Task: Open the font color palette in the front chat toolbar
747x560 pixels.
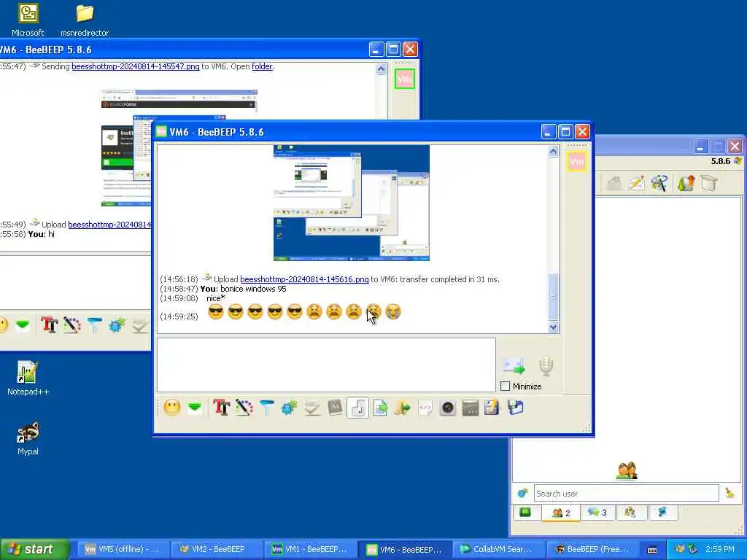Action: click(x=244, y=408)
